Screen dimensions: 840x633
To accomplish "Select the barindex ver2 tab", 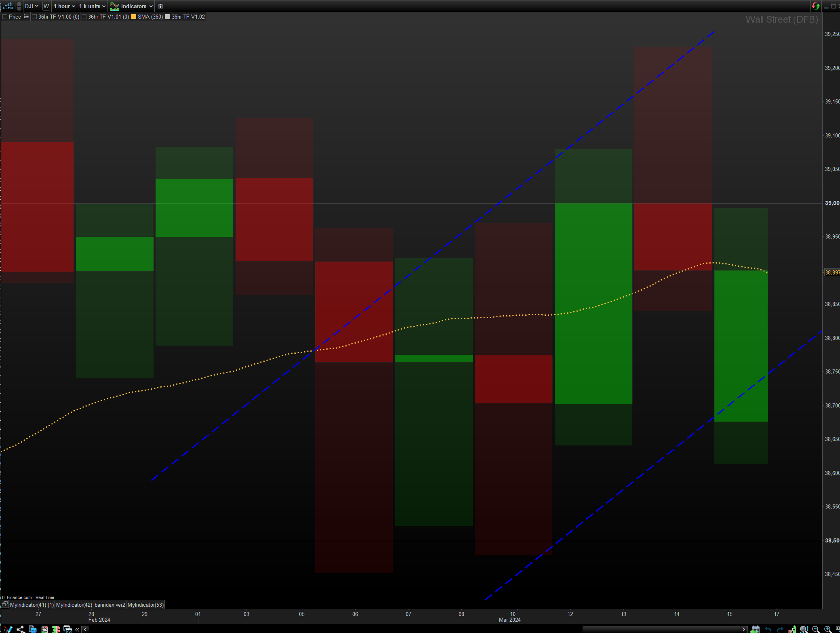I will pyautogui.click(x=109, y=605).
